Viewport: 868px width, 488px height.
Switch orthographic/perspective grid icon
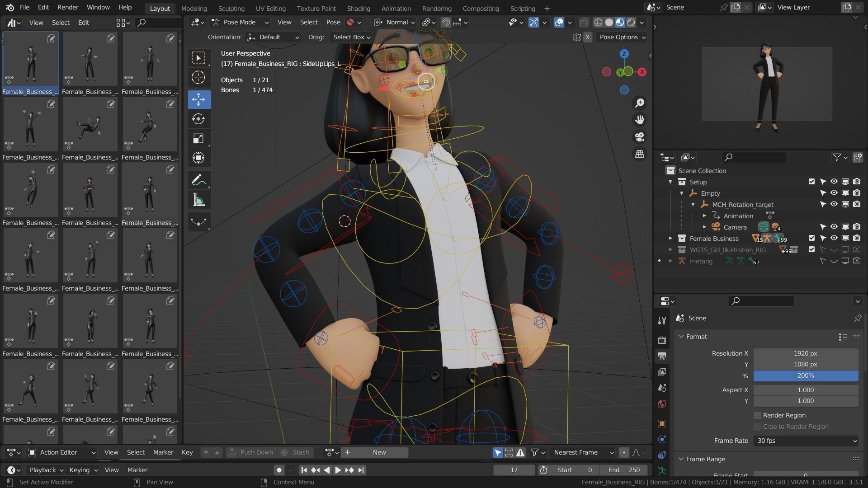click(x=640, y=154)
